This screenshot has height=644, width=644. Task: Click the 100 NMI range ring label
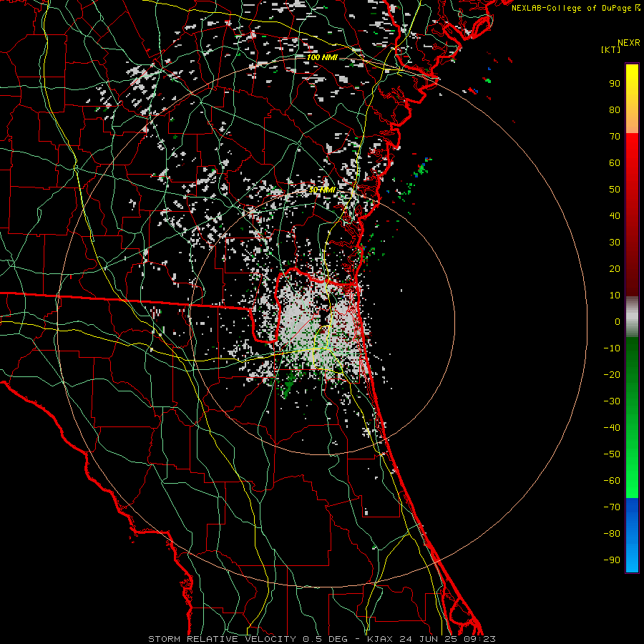[322, 57]
